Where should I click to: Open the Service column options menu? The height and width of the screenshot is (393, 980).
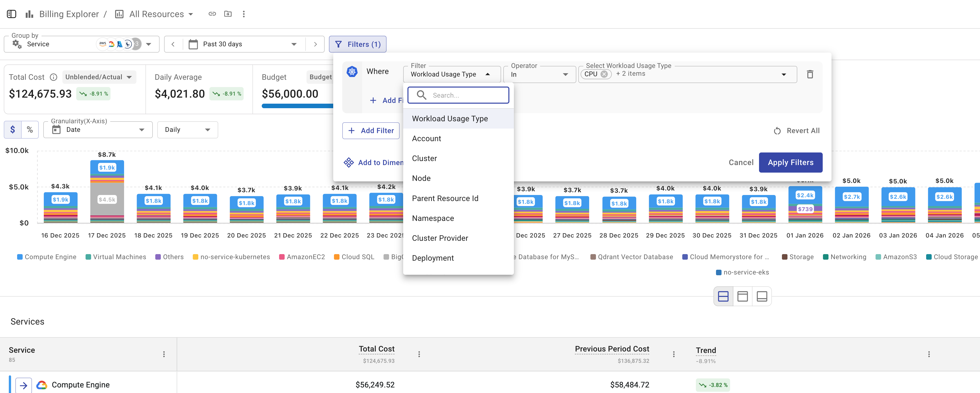pos(164,354)
